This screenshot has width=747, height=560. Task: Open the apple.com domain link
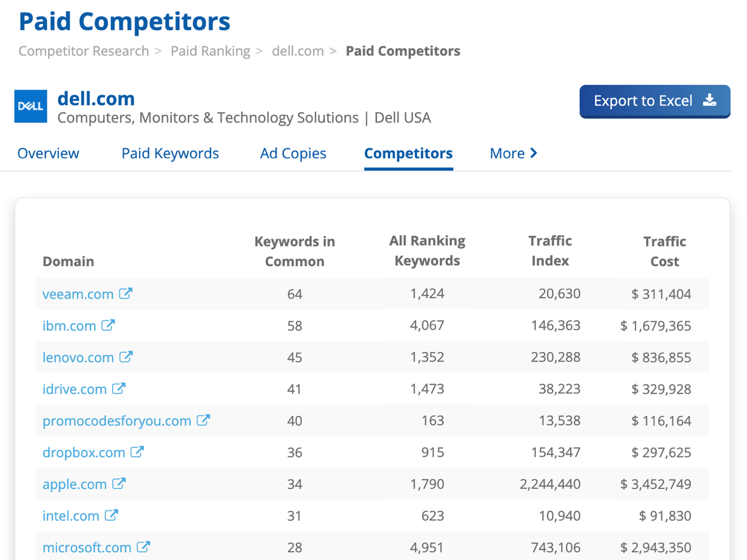tap(75, 484)
